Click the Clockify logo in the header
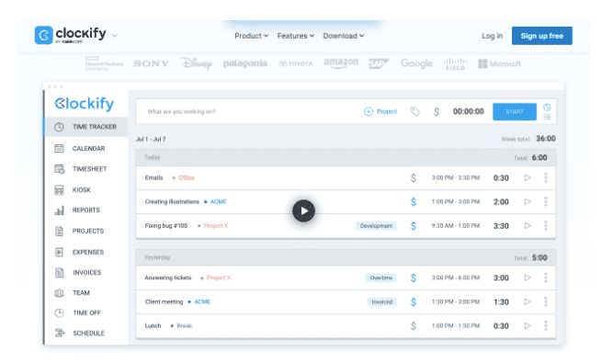 pos(70,35)
